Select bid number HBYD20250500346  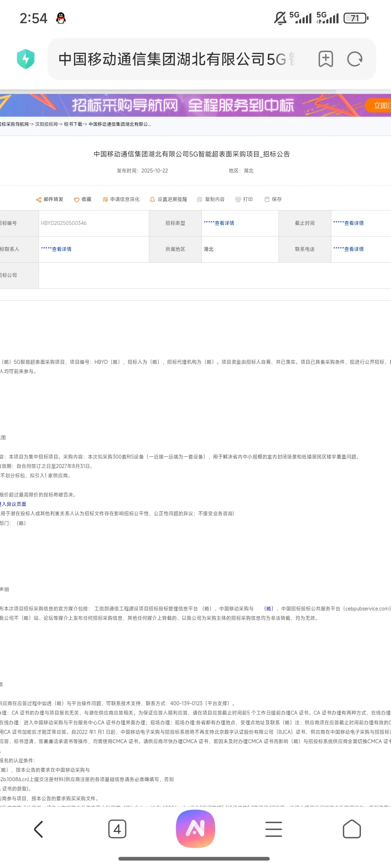click(64, 223)
